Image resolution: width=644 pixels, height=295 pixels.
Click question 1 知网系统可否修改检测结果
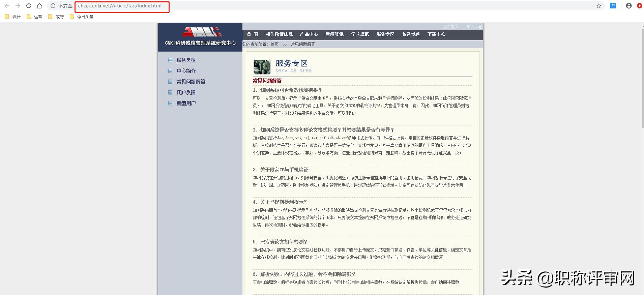tap(287, 90)
